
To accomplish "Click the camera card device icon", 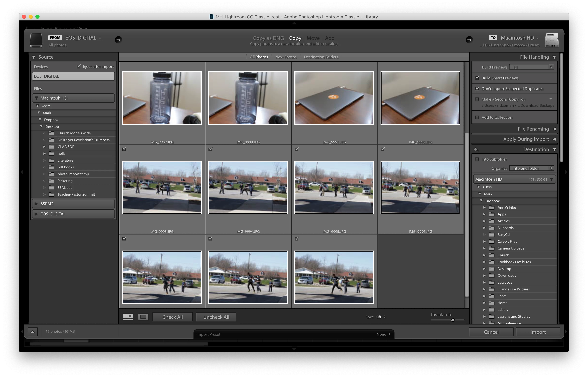I will 36,40.
